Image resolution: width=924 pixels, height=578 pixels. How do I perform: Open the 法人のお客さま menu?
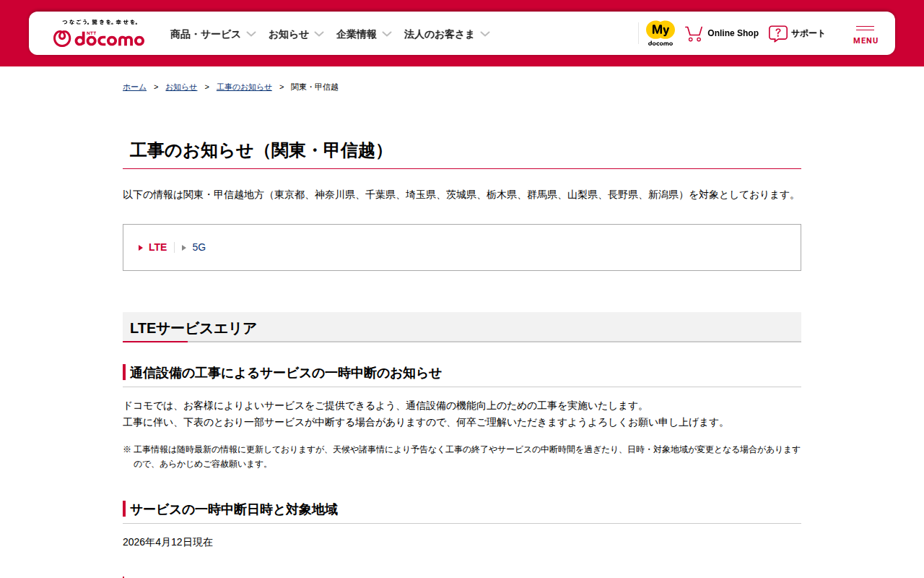coord(440,34)
